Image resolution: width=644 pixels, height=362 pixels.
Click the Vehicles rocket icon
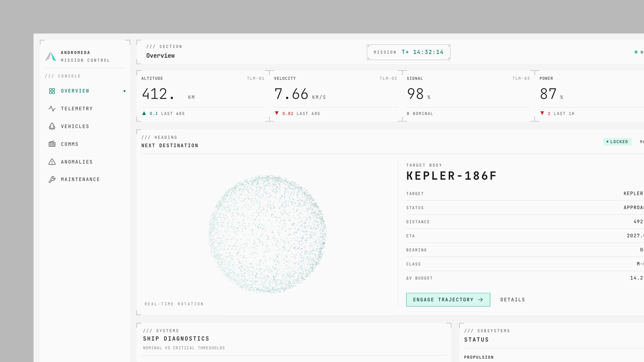pos(52,126)
